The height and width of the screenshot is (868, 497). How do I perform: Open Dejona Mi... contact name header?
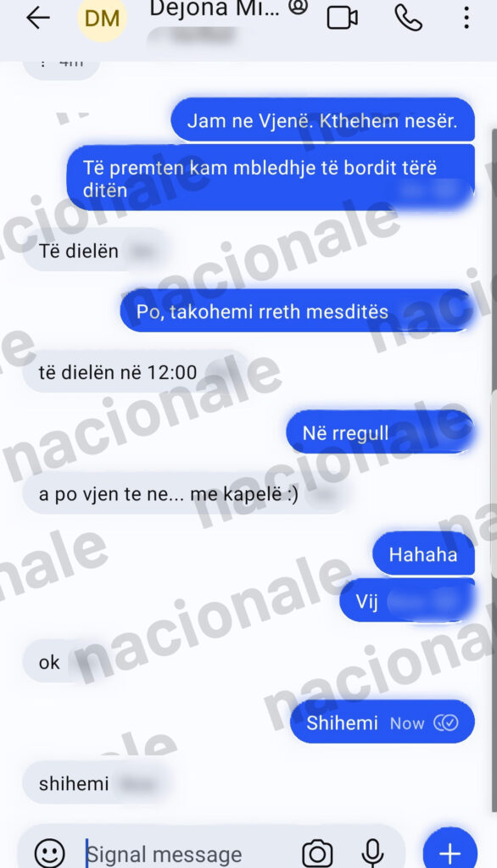215,8
